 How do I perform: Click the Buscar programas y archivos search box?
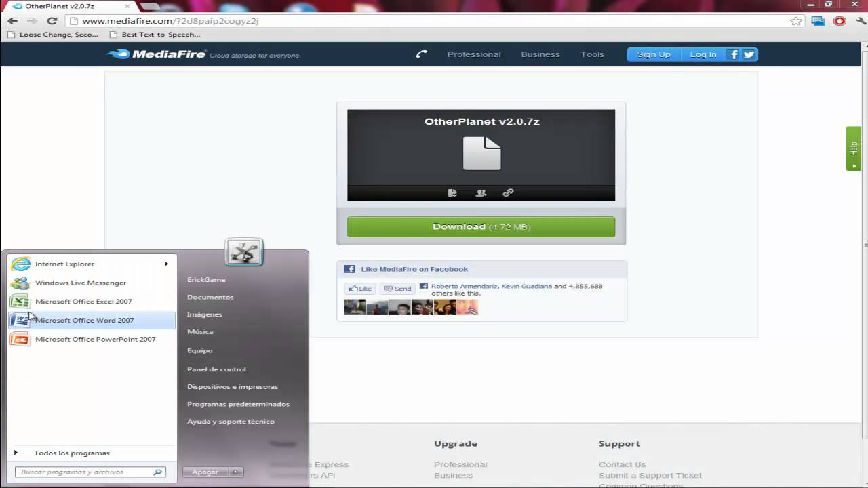pos(90,472)
